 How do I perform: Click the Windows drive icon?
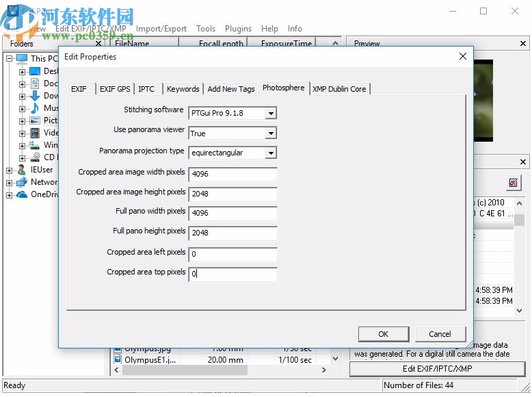coord(35,145)
